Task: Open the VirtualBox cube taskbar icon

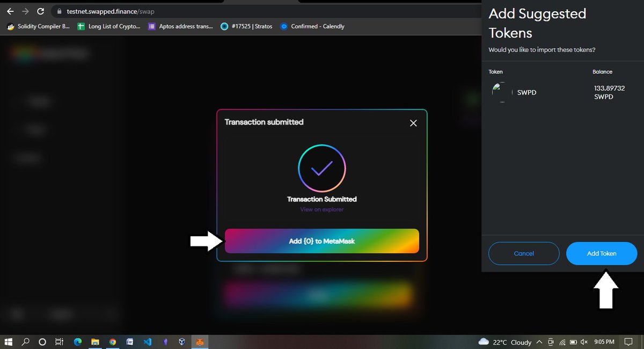Action: click(x=182, y=341)
